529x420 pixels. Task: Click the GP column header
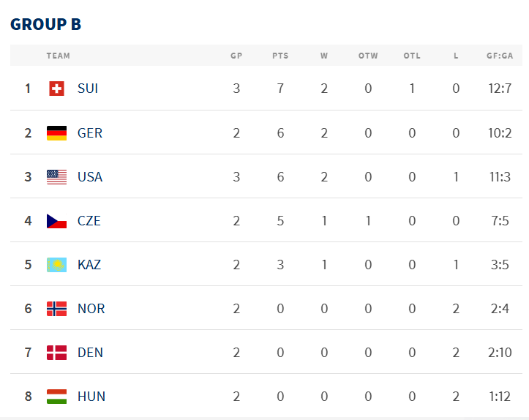click(236, 56)
